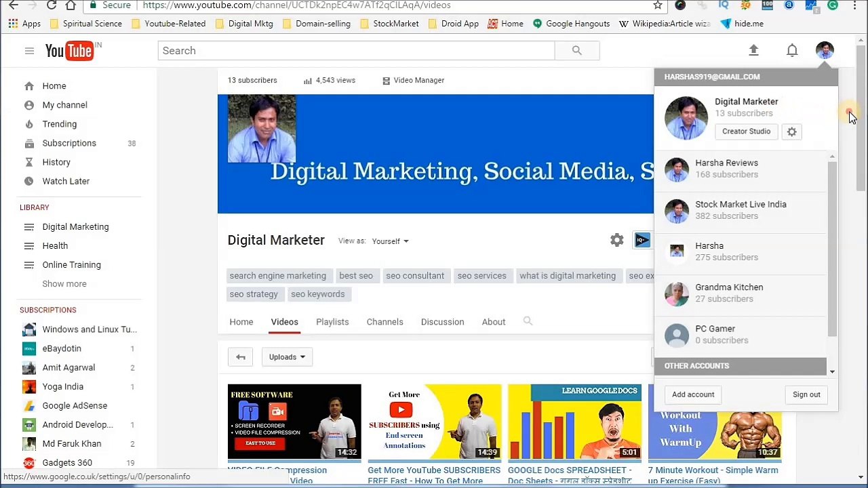Click the Sign out button

(806, 394)
